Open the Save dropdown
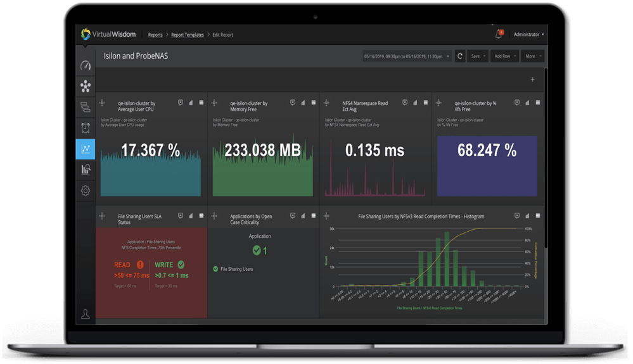Viewport: 633px width, 364px height. 478,56
